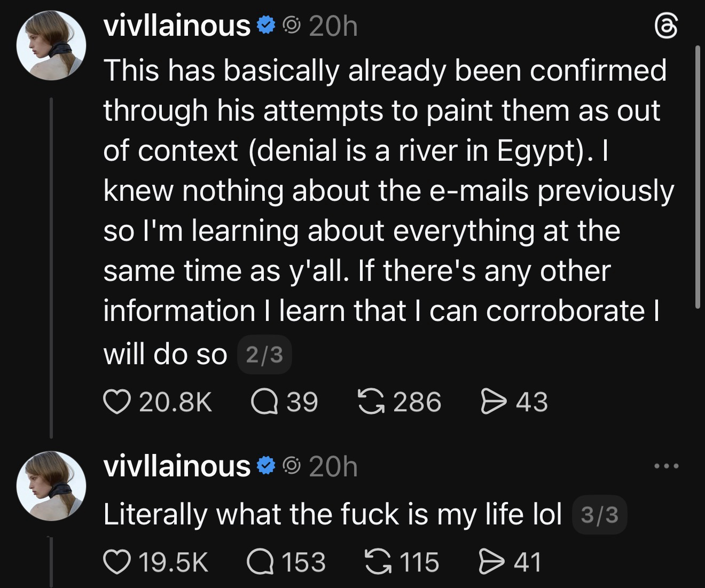Click the 3/3 thread part indicator
Screen dimensions: 705x588
(599, 515)
